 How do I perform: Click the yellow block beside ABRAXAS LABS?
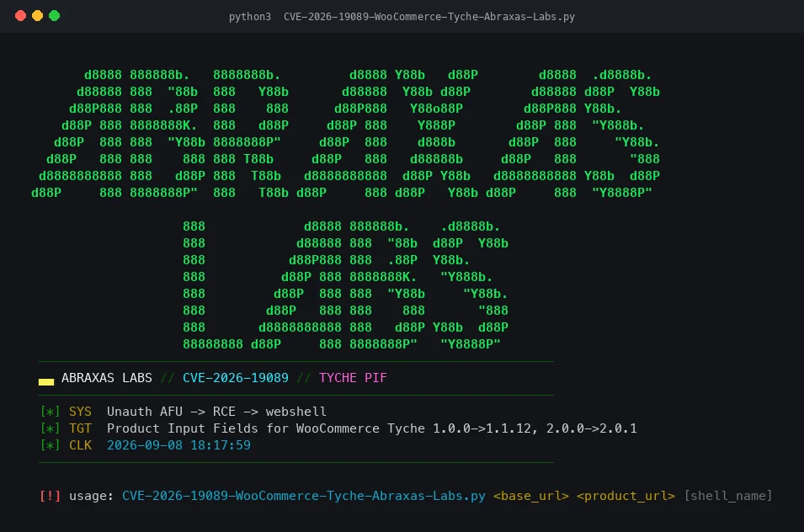click(46, 381)
